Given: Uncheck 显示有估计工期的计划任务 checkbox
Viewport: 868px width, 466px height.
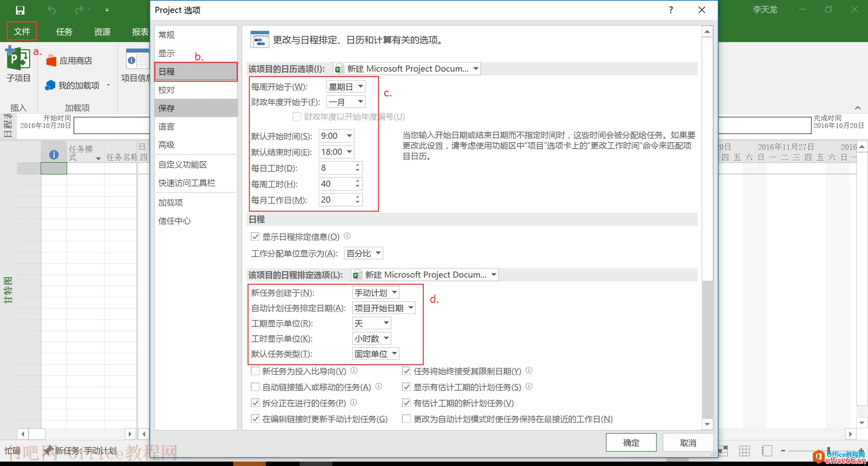Looking at the screenshot, I should pyautogui.click(x=406, y=387).
